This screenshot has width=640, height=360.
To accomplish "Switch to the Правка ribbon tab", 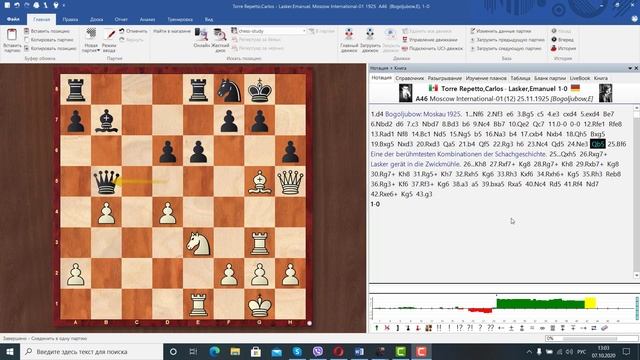I will point(70,19).
